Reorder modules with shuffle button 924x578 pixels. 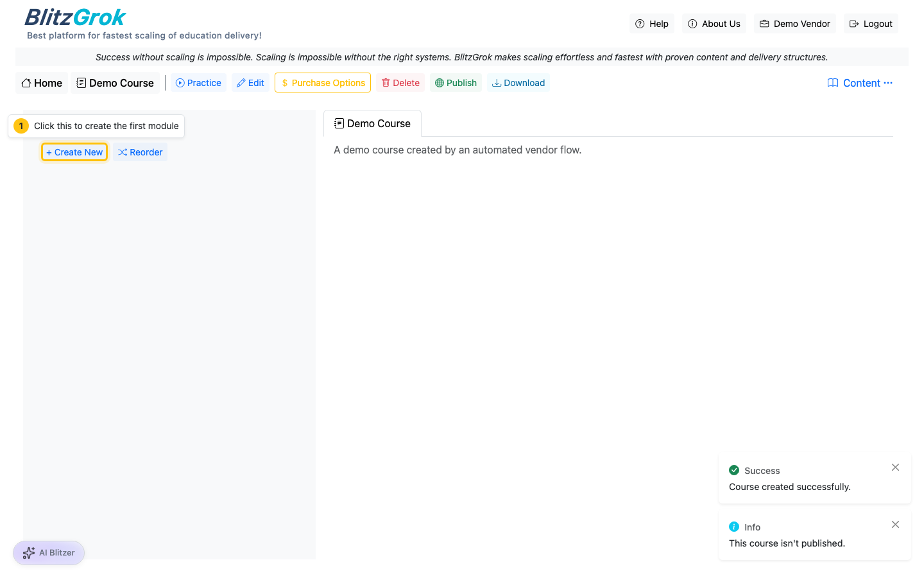[140, 152]
